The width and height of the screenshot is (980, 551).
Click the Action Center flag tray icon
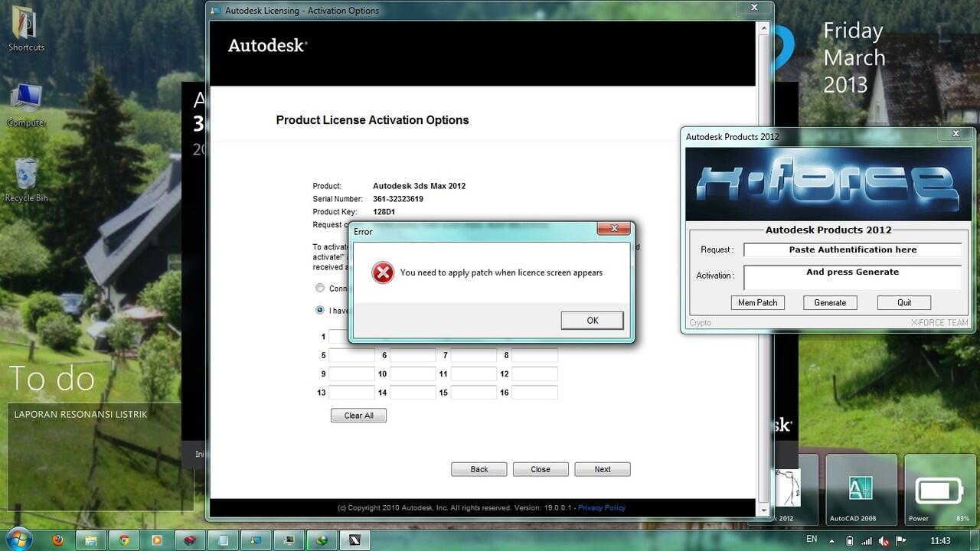click(900, 540)
